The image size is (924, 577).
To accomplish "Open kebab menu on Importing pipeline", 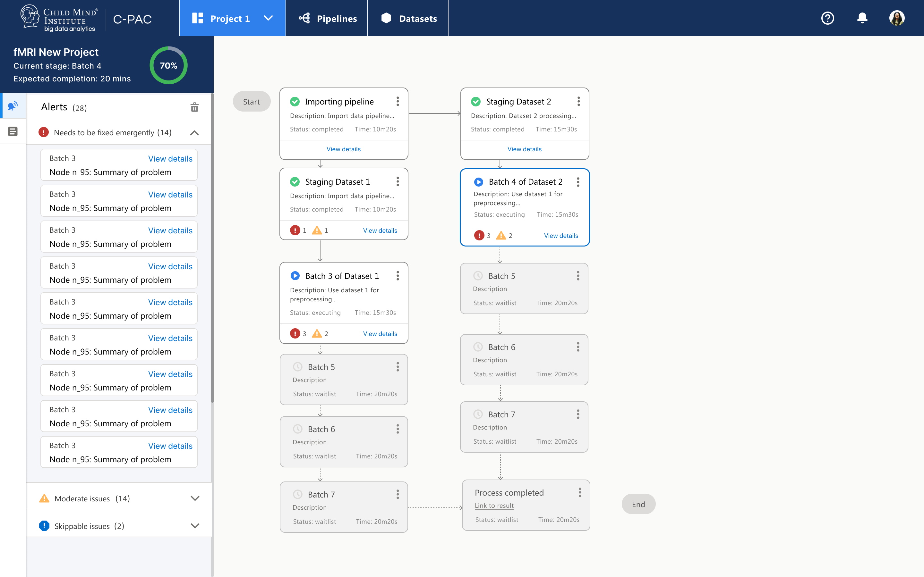I will pos(398,102).
